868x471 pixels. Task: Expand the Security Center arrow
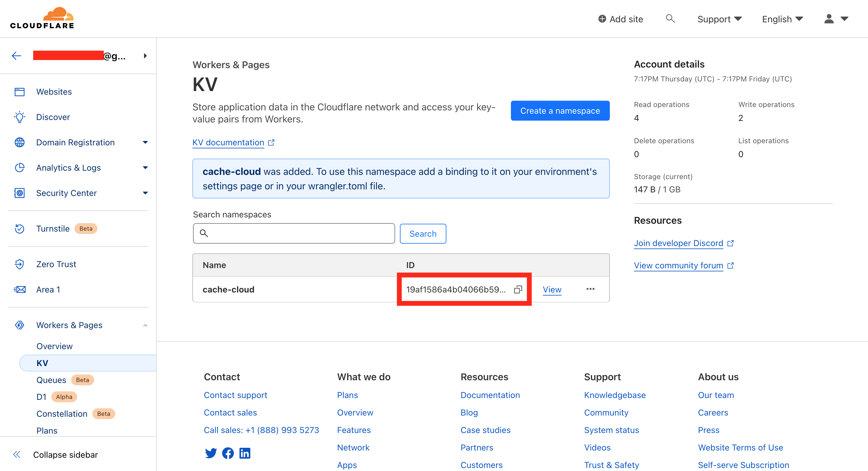(x=145, y=193)
